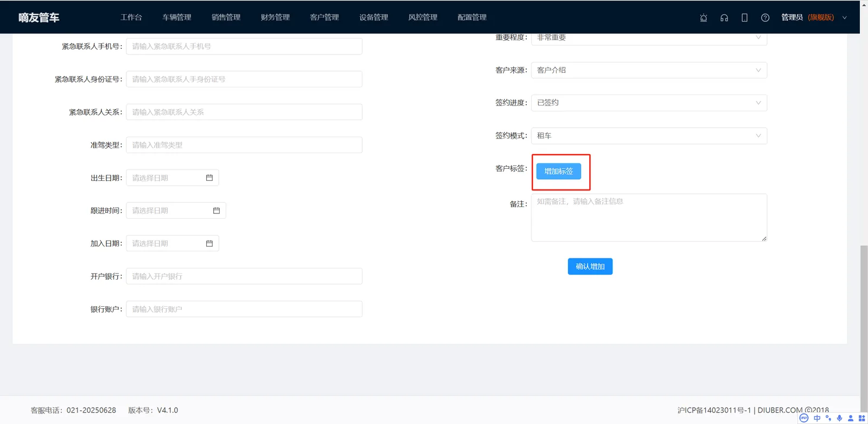This screenshot has width=868, height=424.
Task: Open the 设备管理 menu
Action: point(374,17)
